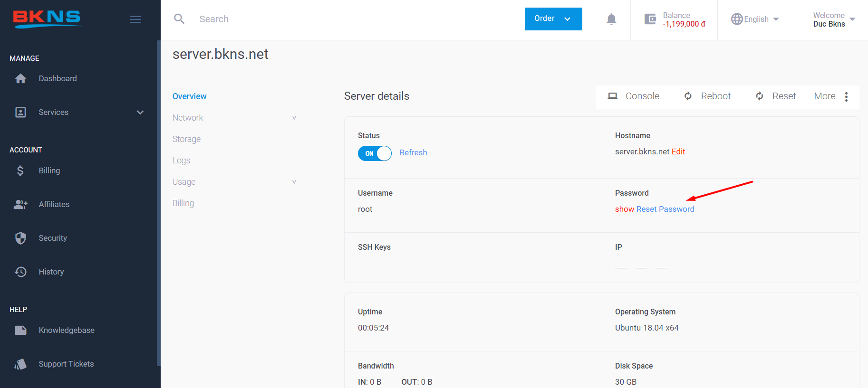Click the Refresh status link
Image resolution: width=868 pixels, height=388 pixels.
[x=413, y=152]
